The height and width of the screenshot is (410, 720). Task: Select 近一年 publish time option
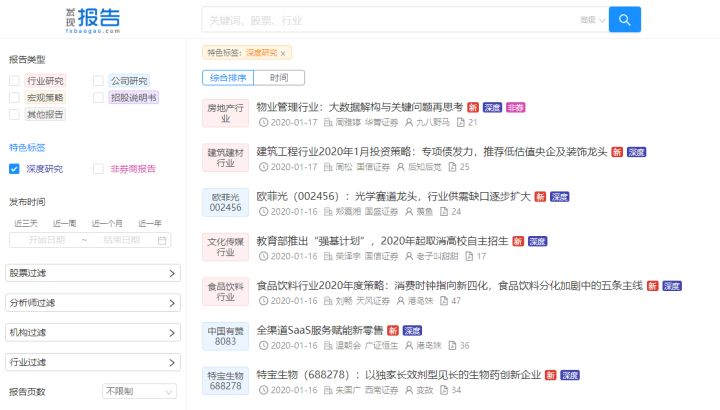click(x=150, y=223)
